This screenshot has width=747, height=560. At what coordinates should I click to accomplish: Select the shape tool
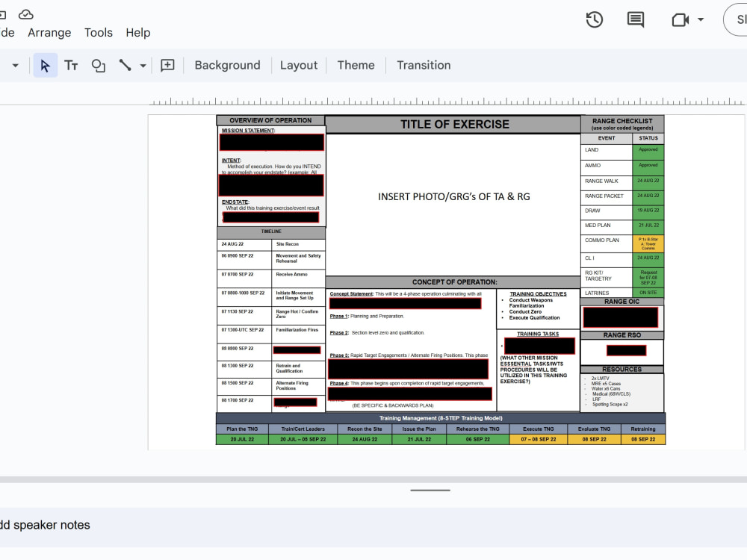point(98,65)
